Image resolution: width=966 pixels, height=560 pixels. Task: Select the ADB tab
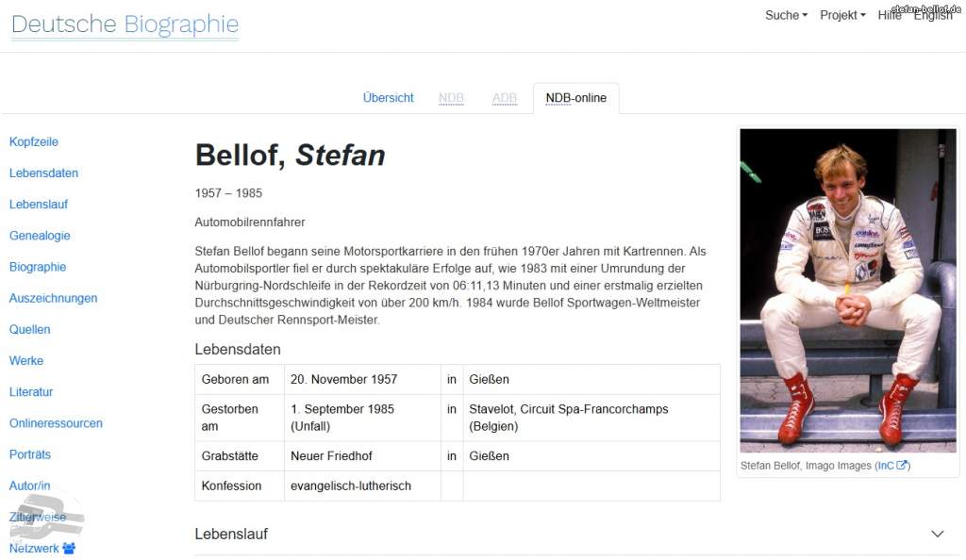(505, 97)
